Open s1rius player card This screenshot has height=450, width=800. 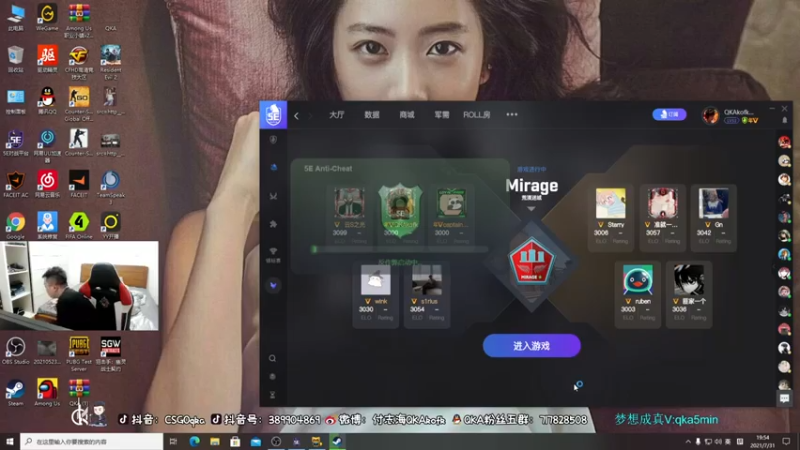click(427, 294)
